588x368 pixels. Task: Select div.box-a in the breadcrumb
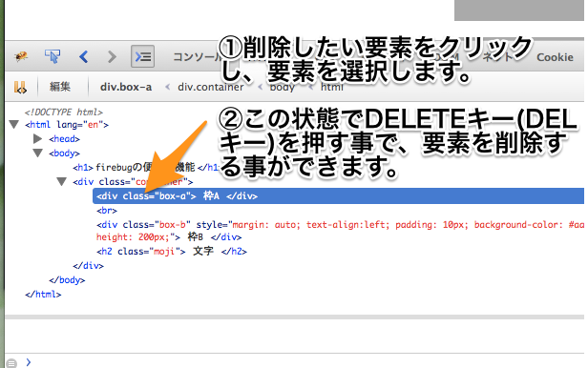click(x=126, y=87)
